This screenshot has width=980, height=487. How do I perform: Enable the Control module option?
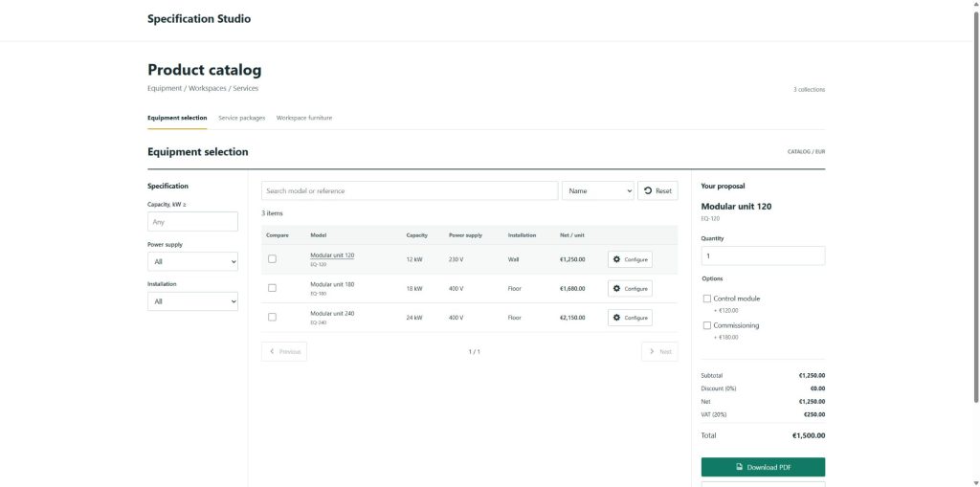coord(707,299)
